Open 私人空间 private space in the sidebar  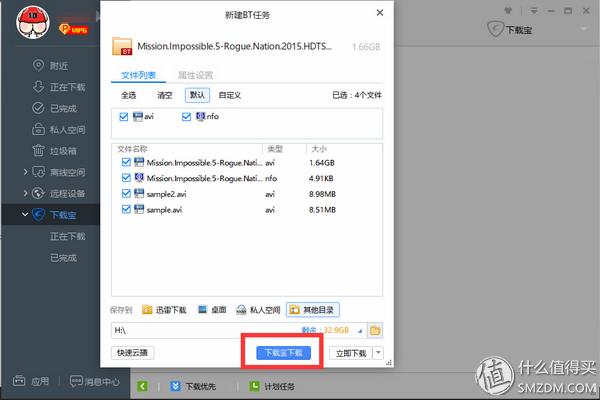pyautogui.click(x=59, y=130)
